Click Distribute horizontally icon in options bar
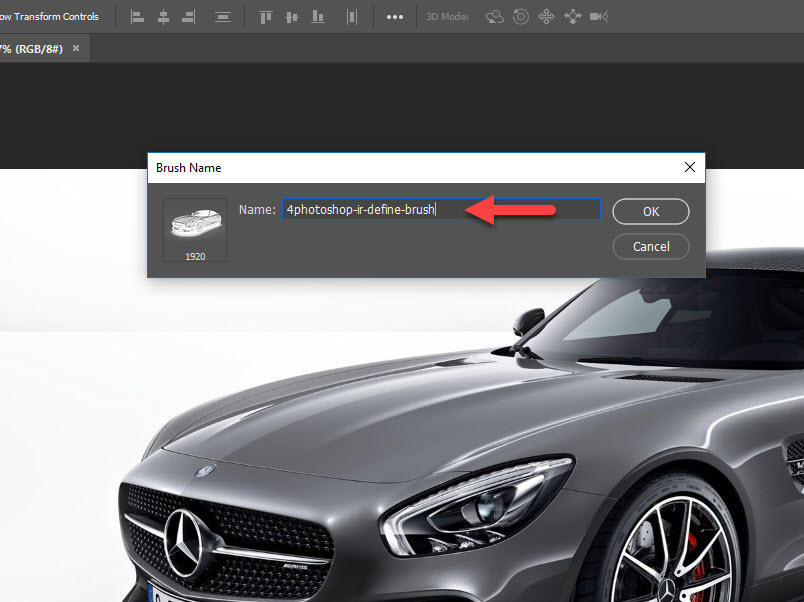The height and width of the screenshot is (602, 804). [352, 17]
